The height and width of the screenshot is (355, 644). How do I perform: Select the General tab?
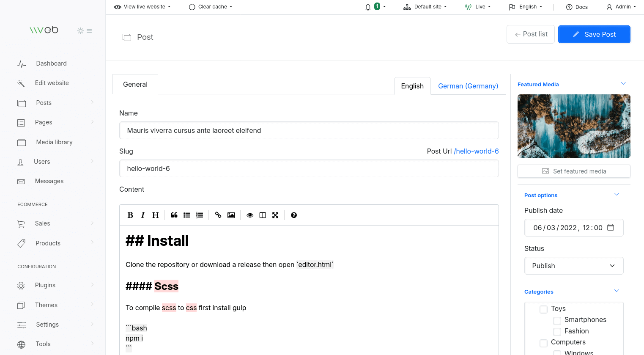click(135, 84)
